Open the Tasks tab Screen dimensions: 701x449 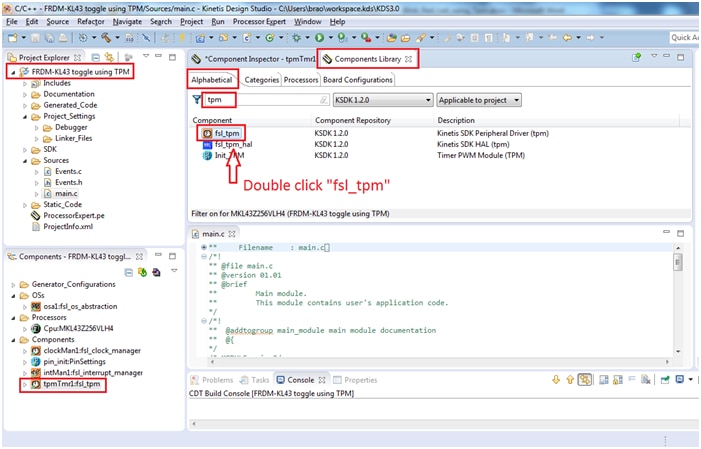254,380
